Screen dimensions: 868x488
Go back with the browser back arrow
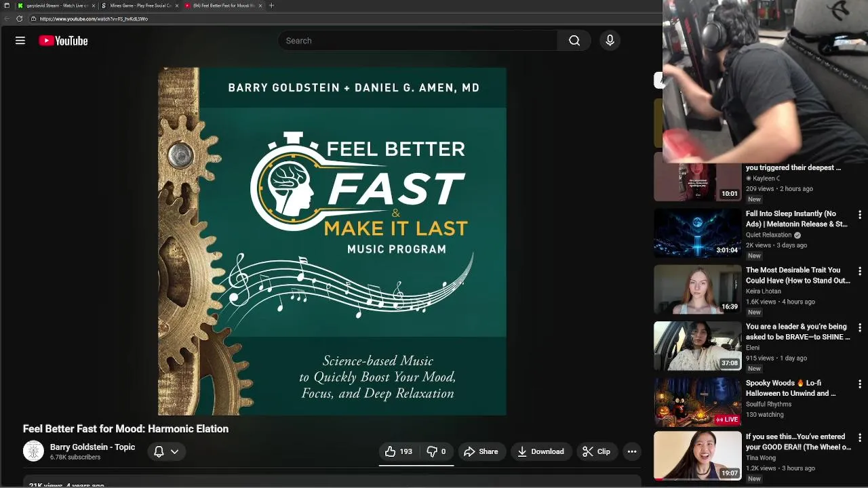pos(7,19)
